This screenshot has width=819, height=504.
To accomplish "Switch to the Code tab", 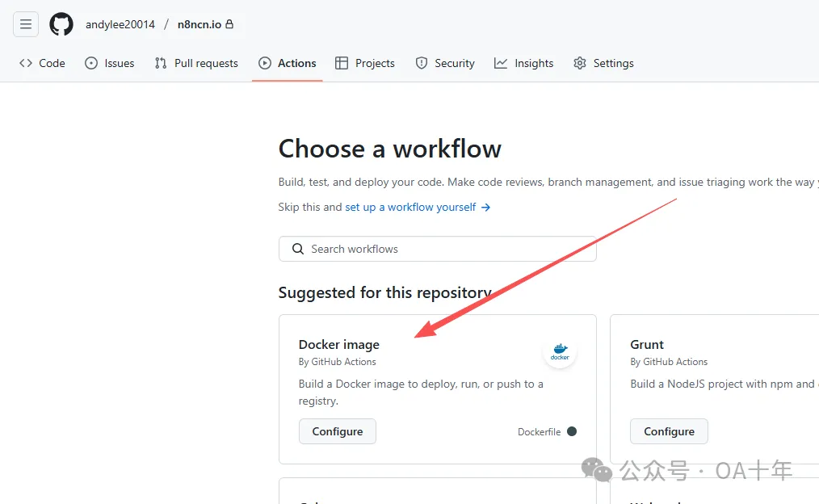I will [x=42, y=63].
